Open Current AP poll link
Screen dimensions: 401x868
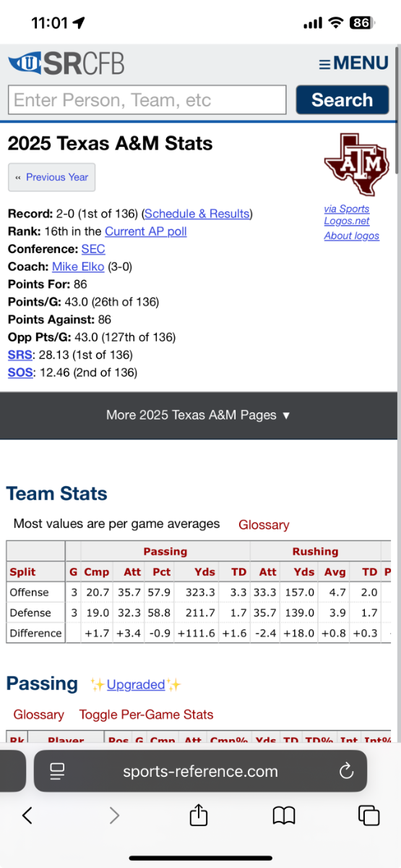coord(146,231)
